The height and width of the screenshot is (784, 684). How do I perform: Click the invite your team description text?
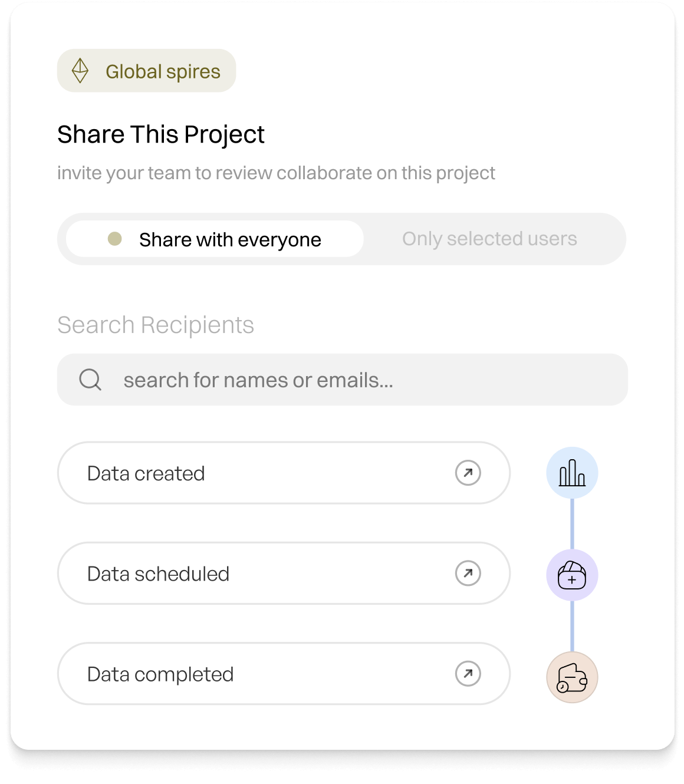[276, 173]
